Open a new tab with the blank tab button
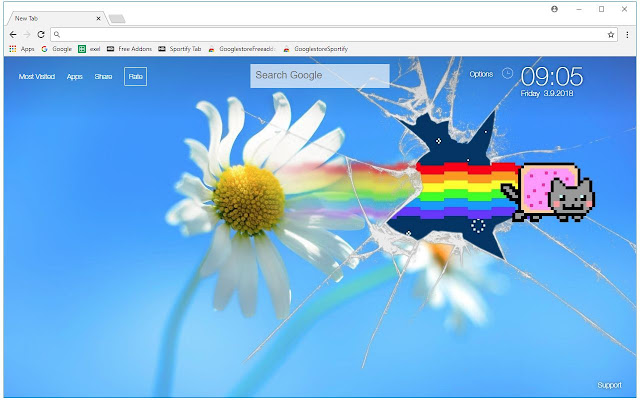Screen dimensions: 640x400 (117, 19)
